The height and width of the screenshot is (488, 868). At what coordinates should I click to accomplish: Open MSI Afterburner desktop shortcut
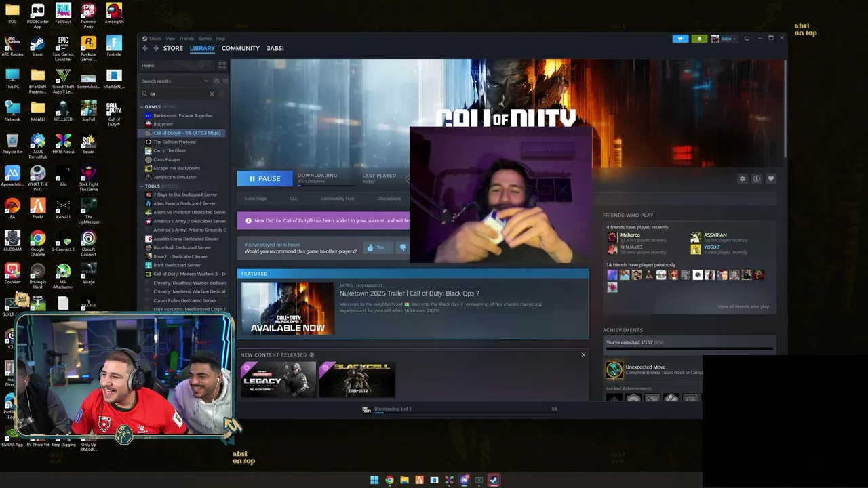click(63, 277)
